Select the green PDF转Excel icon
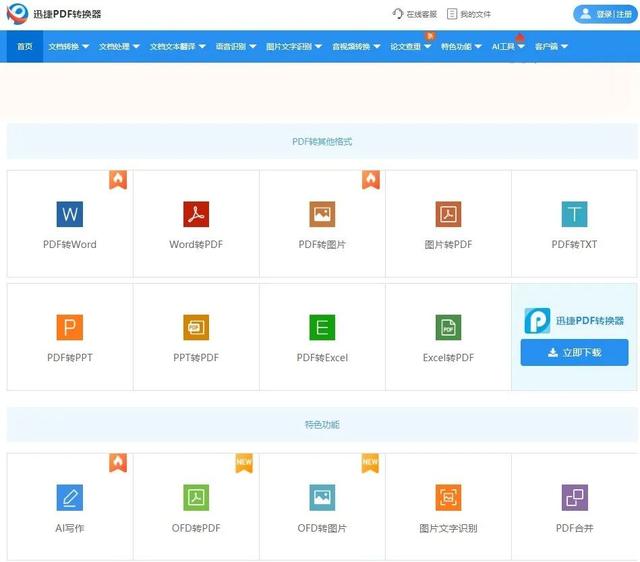Image resolution: width=640 pixels, height=562 pixels. 322,327
